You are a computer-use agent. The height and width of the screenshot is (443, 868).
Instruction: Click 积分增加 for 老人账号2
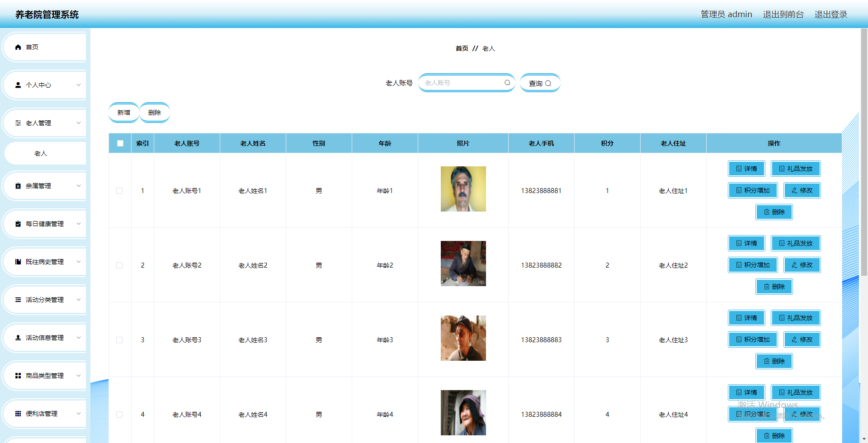click(753, 265)
